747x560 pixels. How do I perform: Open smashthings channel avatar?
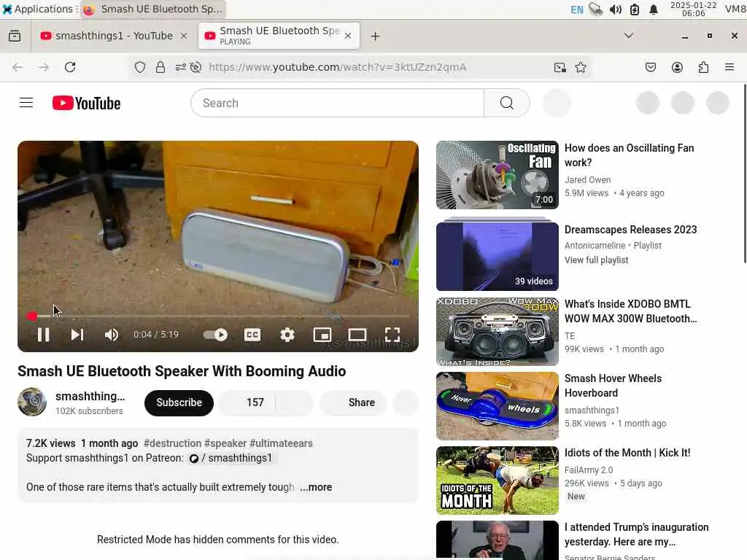pos(32,402)
